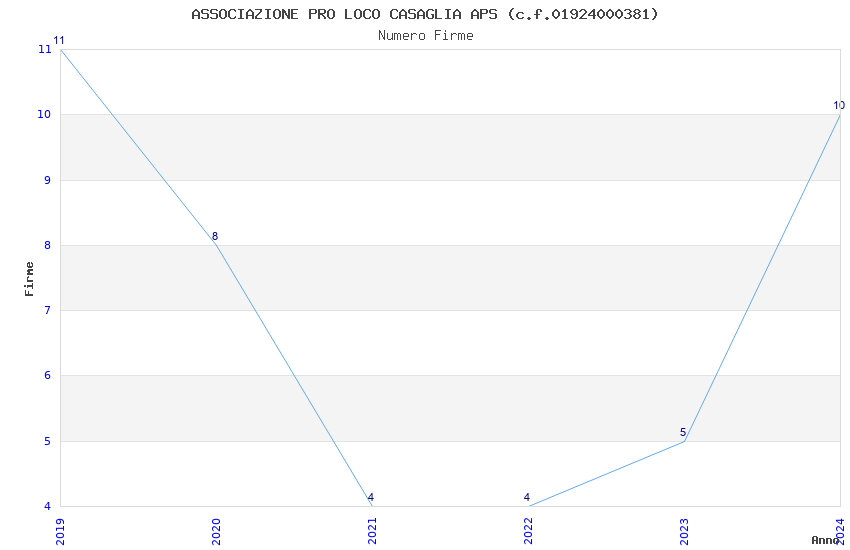Select the 2019 year tick label

click(60, 532)
